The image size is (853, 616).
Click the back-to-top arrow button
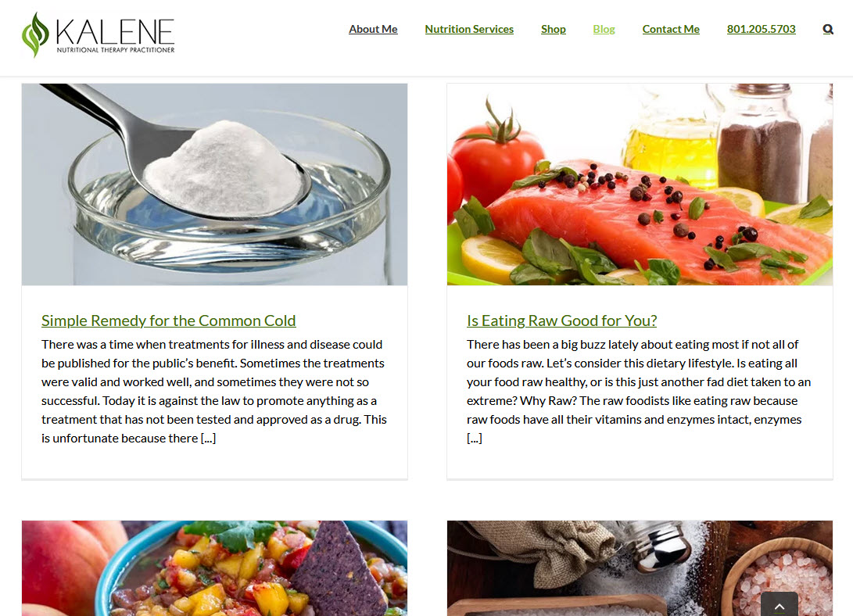pyautogui.click(x=780, y=604)
